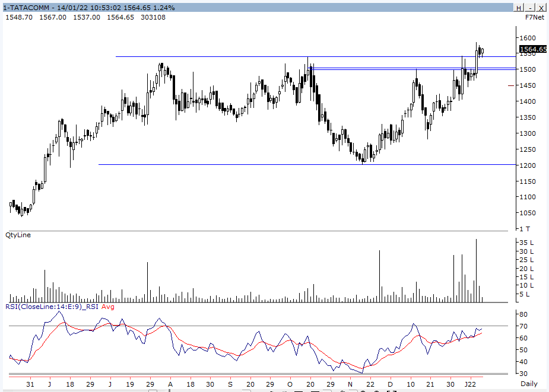Image resolution: width=549 pixels, height=392 pixels.
Task: Click the 25 L volume axis label
Action: [x=526, y=260]
